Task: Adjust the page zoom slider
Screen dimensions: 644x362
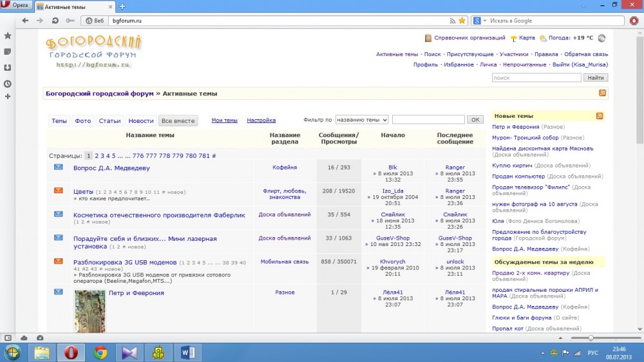Action: coord(591,338)
